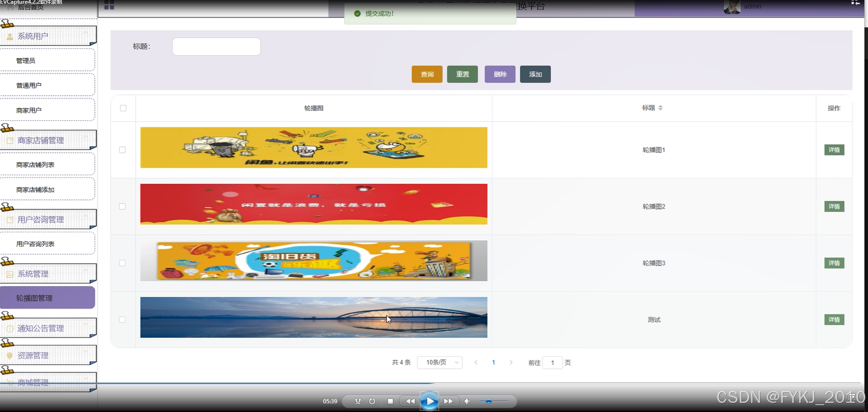Collapse the 系统用户 menu section
The width and height of the screenshot is (868, 412).
point(85,33)
